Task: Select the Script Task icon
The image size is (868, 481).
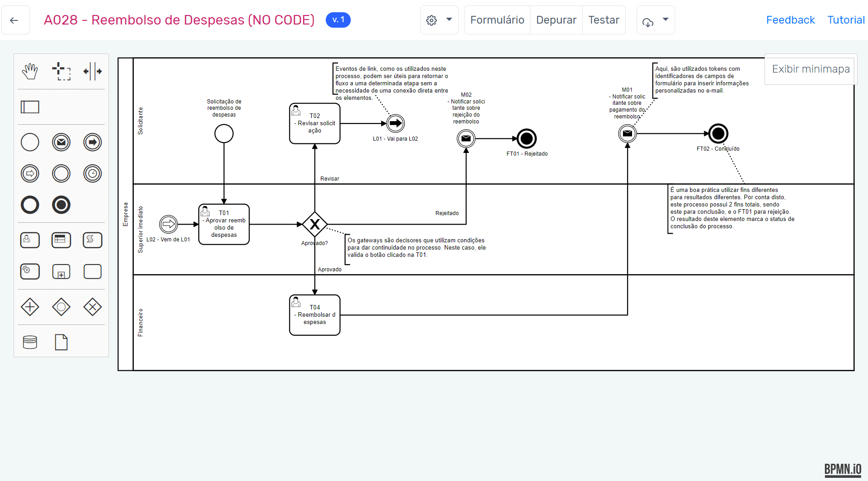Action: (x=92, y=240)
